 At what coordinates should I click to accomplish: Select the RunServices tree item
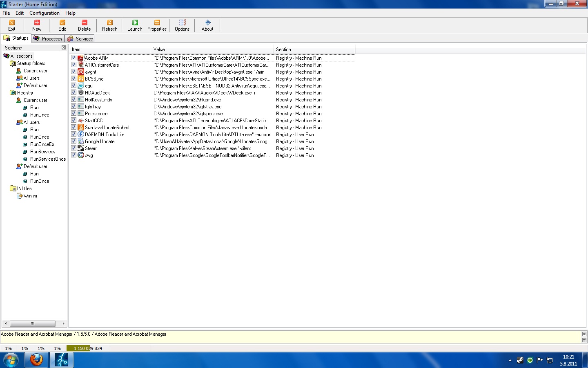tap(42, 152)
